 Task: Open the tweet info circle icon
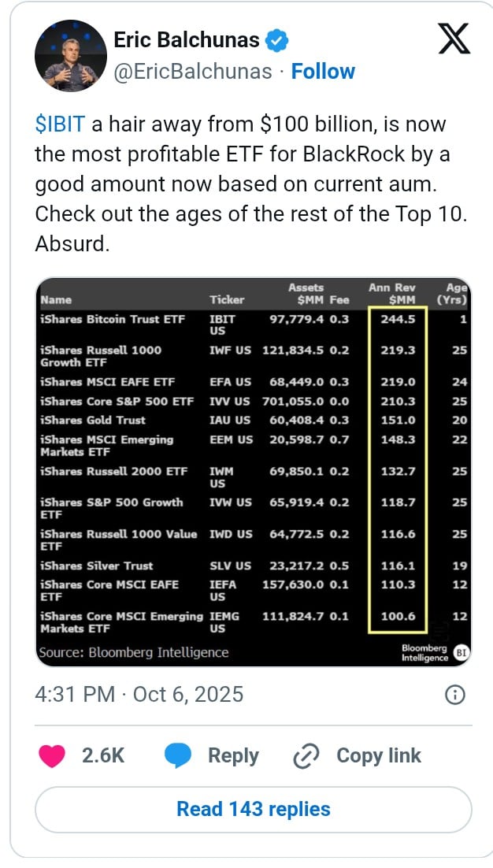coord(454,694)
